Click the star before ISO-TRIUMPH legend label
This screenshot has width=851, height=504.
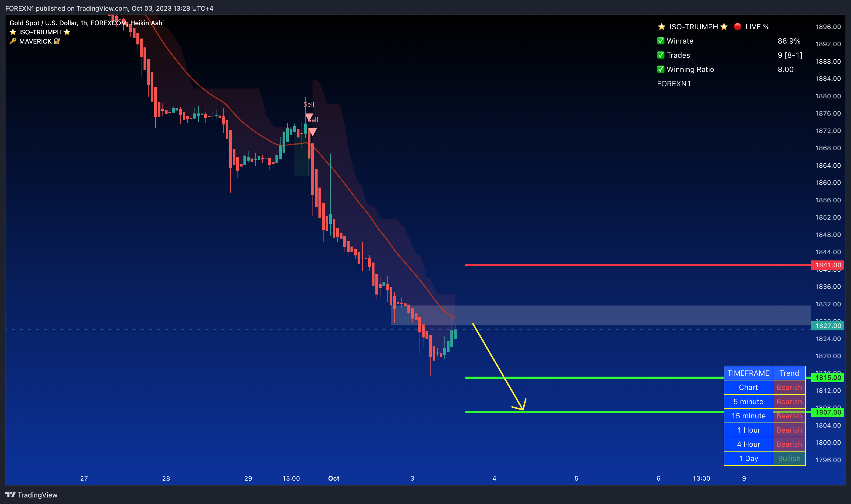click(13, 32)
